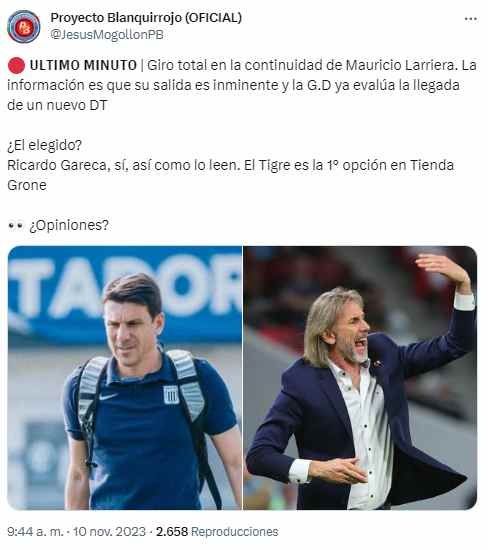Open the right photo of Gareca
Image resolution: width=488 pixels, height=550 pixels.
click(360, 378)
